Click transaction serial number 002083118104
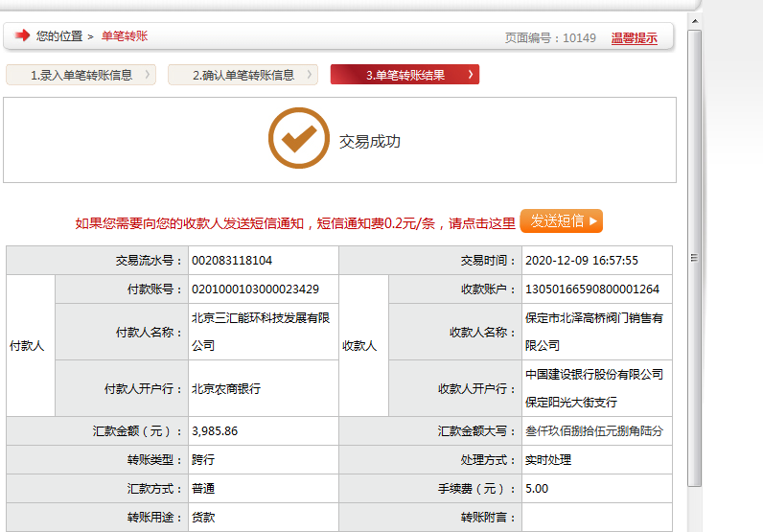The width and height of the screenshot is (763, 532). [x=232, y=261]
